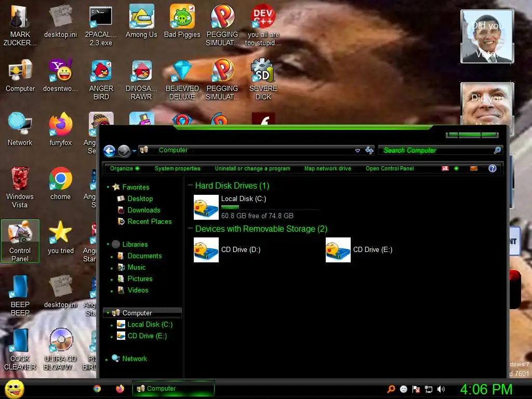Click the smiley Start button
This screenshot has height=399, width=532.
pyautogui.click(x=14, y=389)
